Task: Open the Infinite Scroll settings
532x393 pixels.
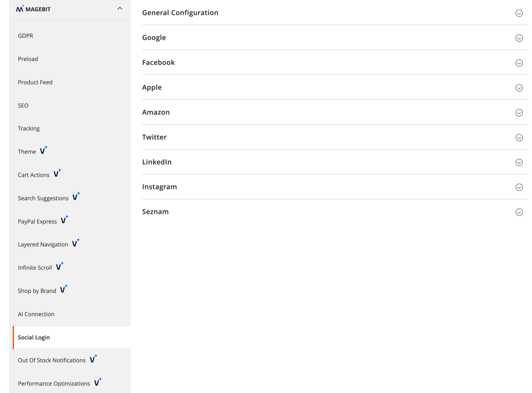Action: [x=35, y=268]
